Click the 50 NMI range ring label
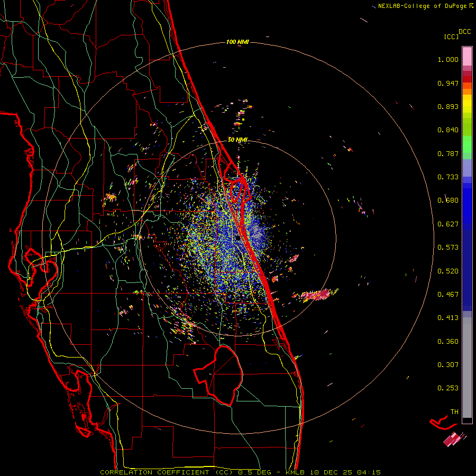The width and height of the screenshot is (476, 476). pos(237,140)
